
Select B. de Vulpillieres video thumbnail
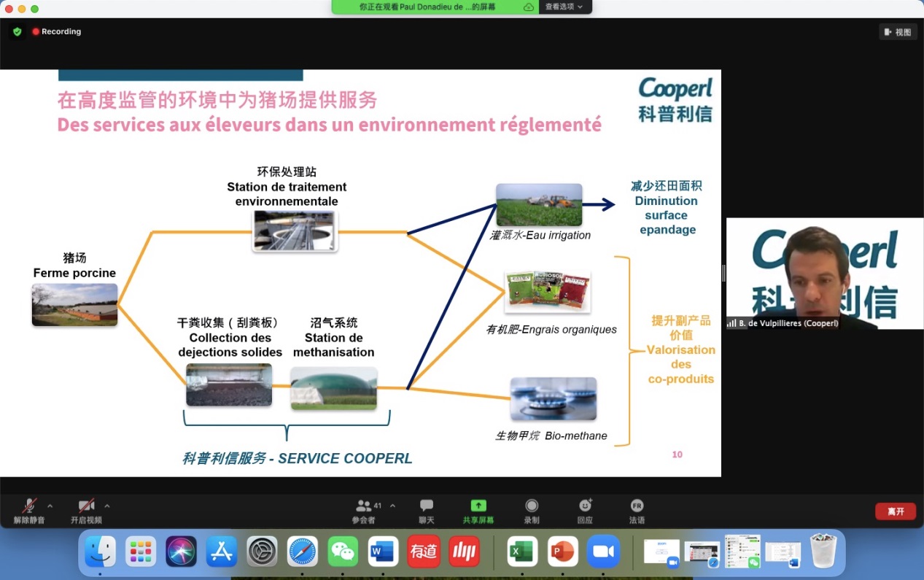click(825, 274)
